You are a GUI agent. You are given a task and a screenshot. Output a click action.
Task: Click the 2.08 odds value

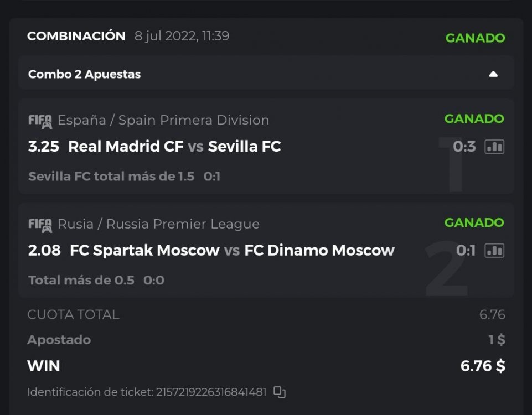click(44, 251)
